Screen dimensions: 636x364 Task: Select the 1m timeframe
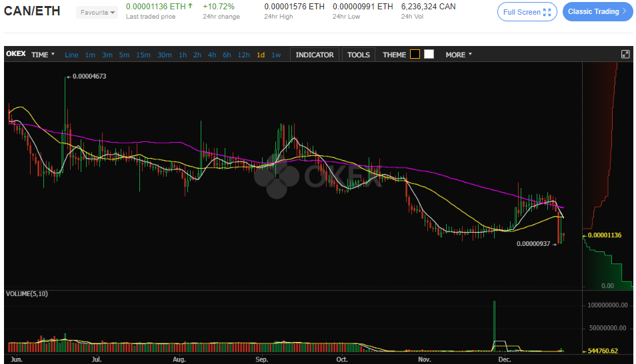point(90,55)
